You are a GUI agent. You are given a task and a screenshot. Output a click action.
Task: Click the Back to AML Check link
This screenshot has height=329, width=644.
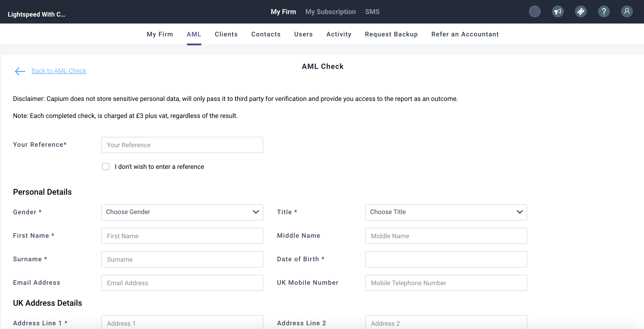click(59, 71)
